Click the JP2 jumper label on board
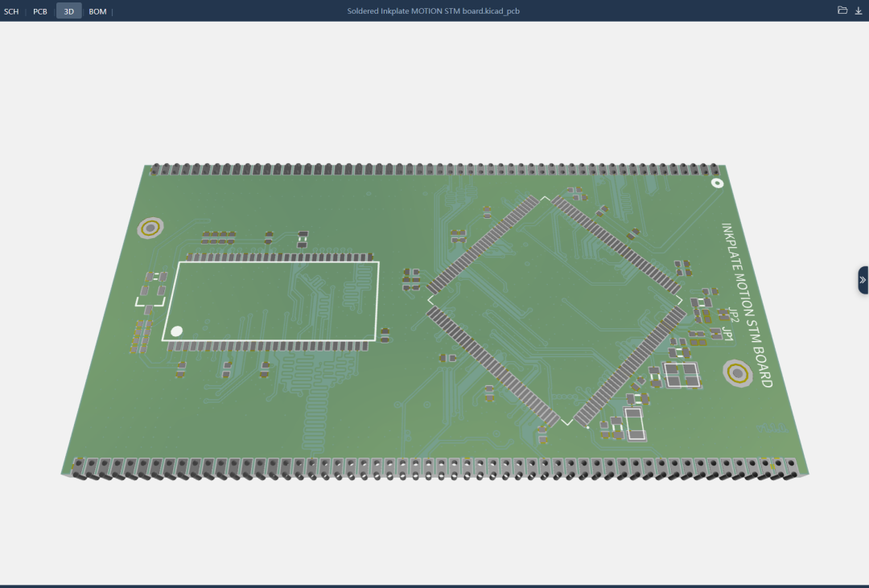This screenshot has width=869, height=588. (734, 315)
